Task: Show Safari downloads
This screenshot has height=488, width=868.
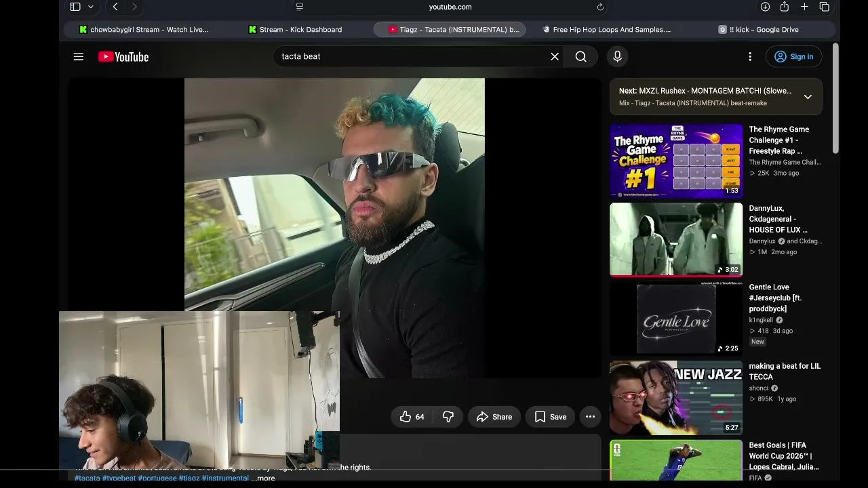Action: tap(765, 7)
